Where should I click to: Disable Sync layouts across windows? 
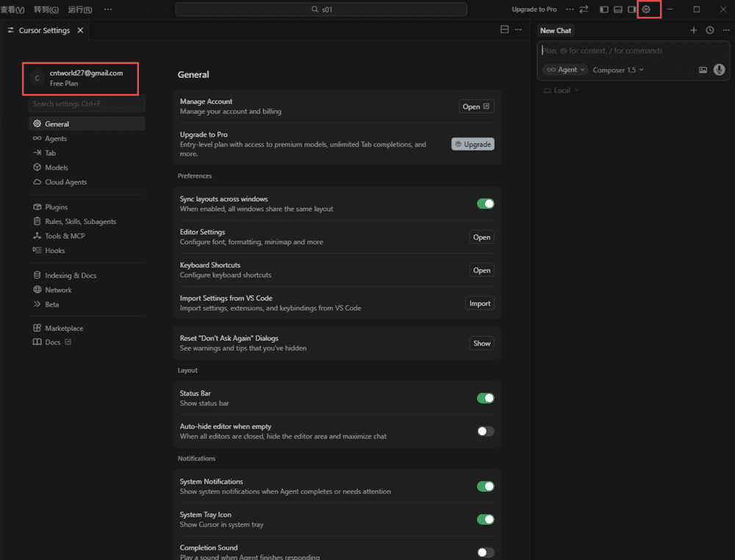(x=485, y=204)
